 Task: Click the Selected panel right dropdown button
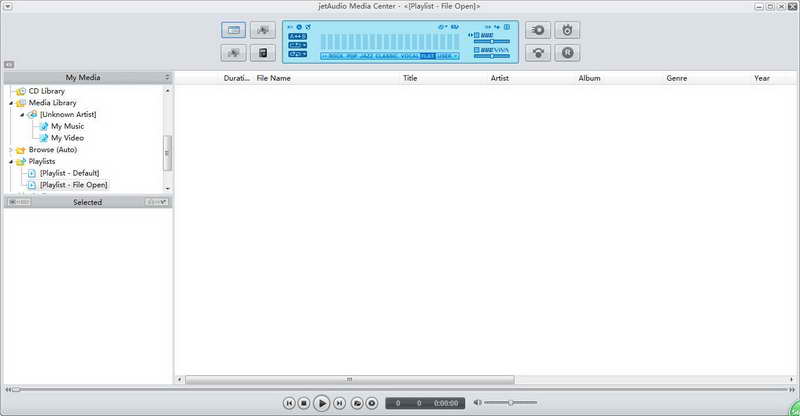click(156, 202)
